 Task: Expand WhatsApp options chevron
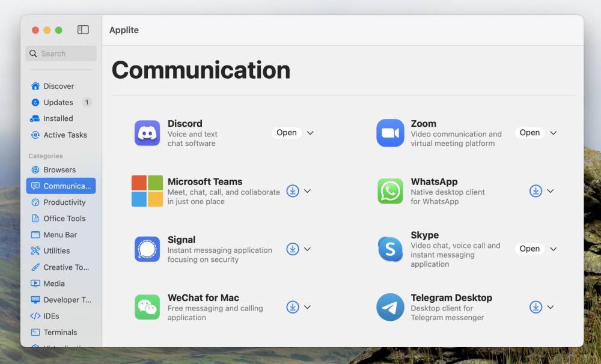pyautogui.click(x=551, y=191)
